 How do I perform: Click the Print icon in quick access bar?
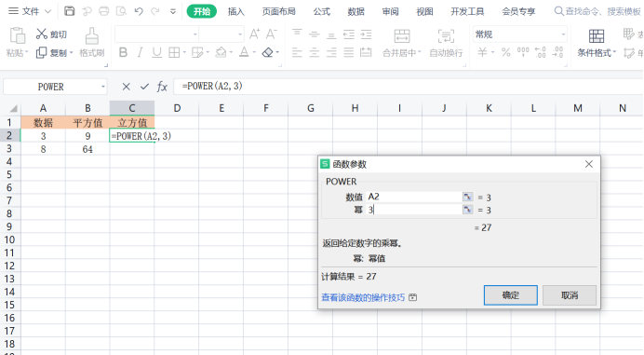pos(104,11)
